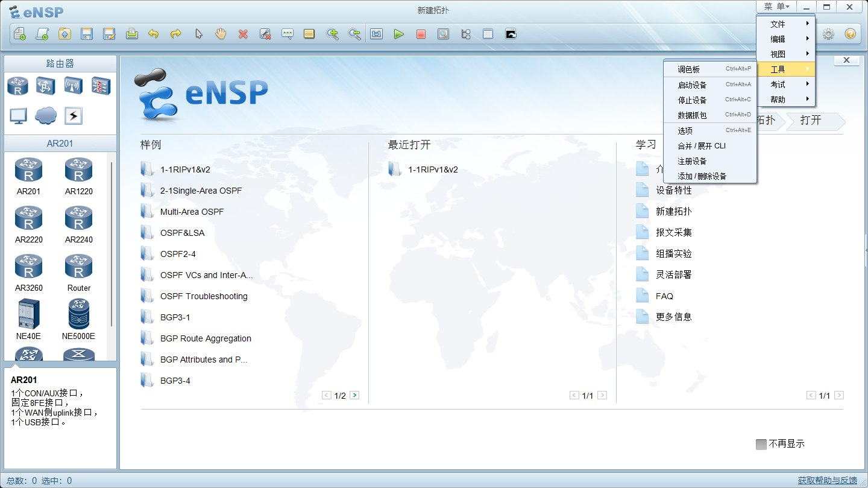Click the print icon in toolbar
This screenshot has width=868, height=488.
[131, 34]
